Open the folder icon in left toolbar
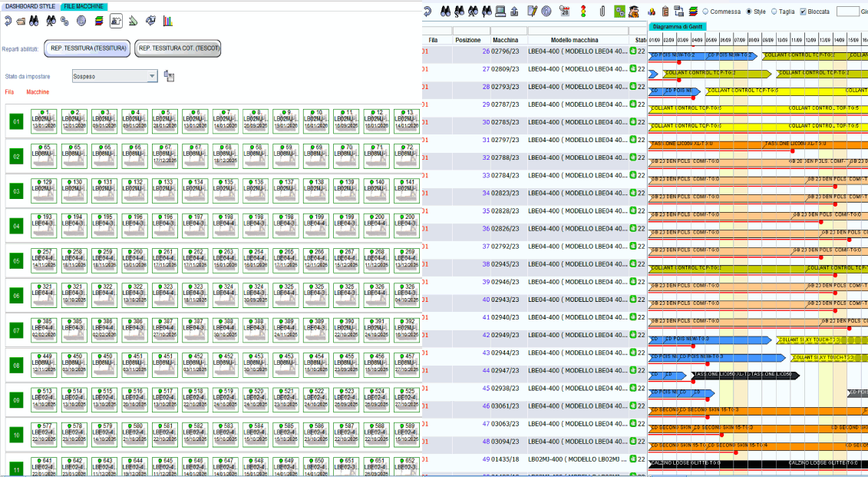868x477 pixels. (21, 22)
